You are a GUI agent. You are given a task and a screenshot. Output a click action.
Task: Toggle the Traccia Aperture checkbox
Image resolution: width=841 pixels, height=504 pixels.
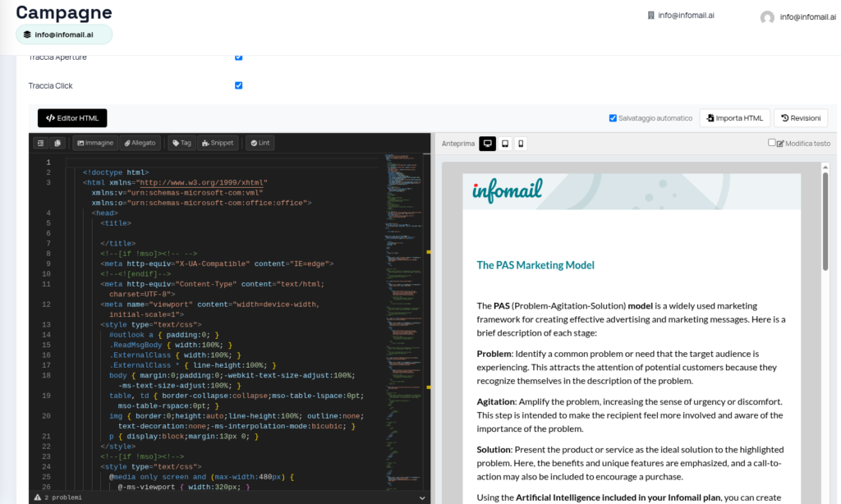point(239,57)
